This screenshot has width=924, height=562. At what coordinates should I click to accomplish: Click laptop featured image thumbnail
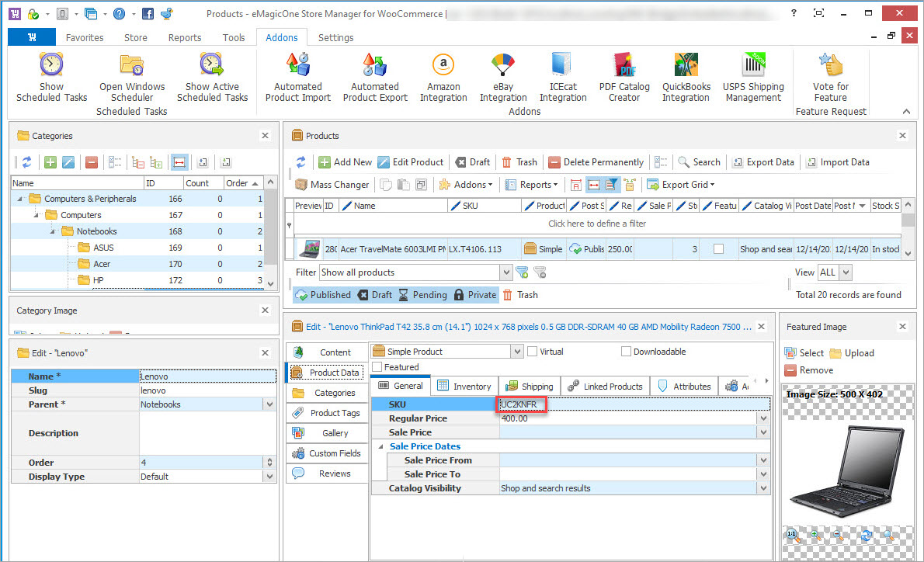click(846, 472)
